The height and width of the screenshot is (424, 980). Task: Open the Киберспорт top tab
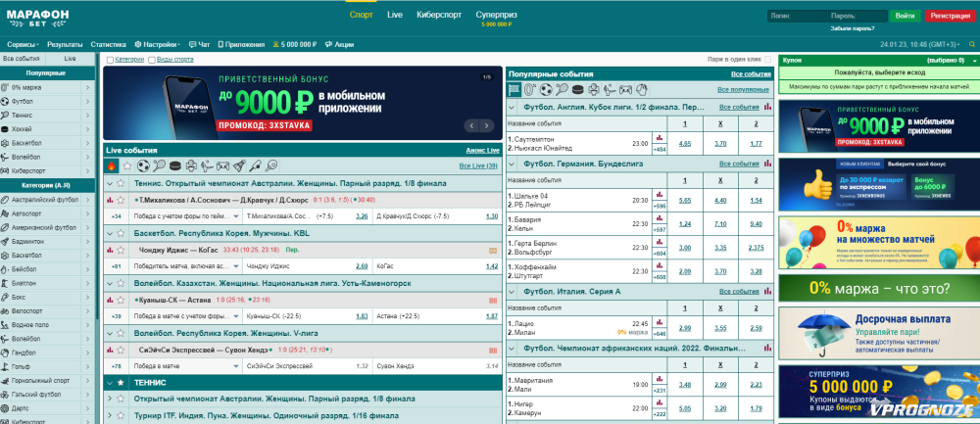[439, 15]
